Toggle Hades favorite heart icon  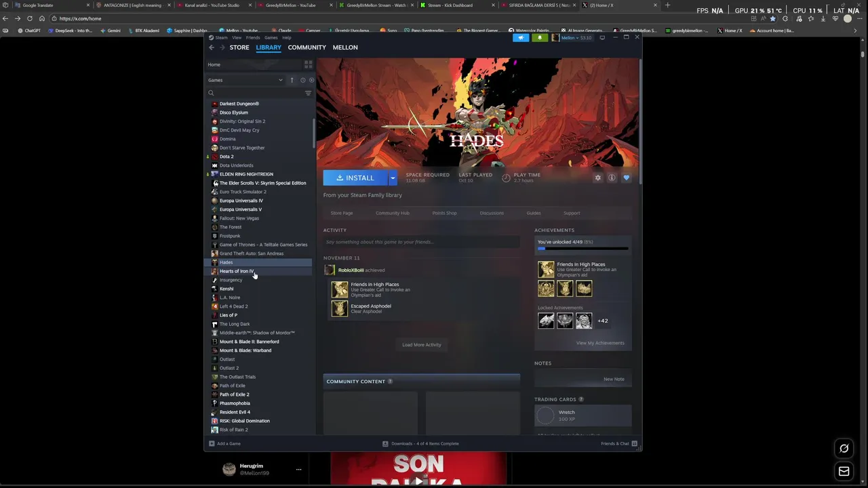[626, 178]
